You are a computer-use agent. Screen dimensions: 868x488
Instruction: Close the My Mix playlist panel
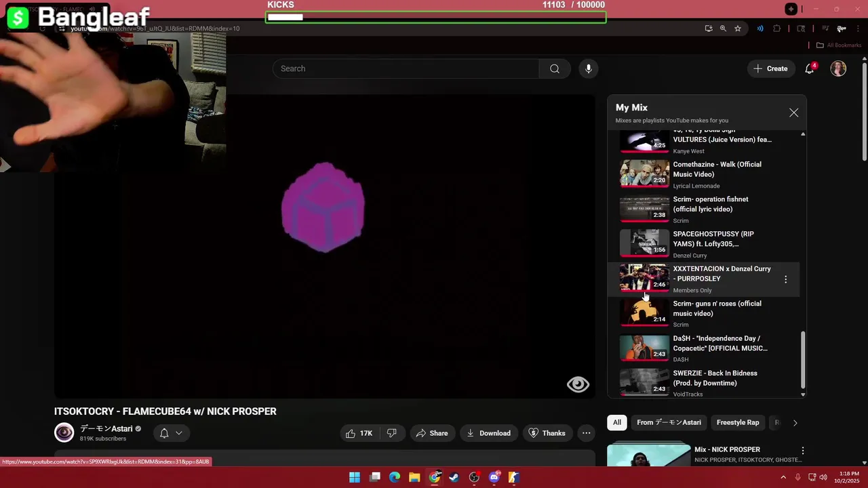(x=794, y=113)
